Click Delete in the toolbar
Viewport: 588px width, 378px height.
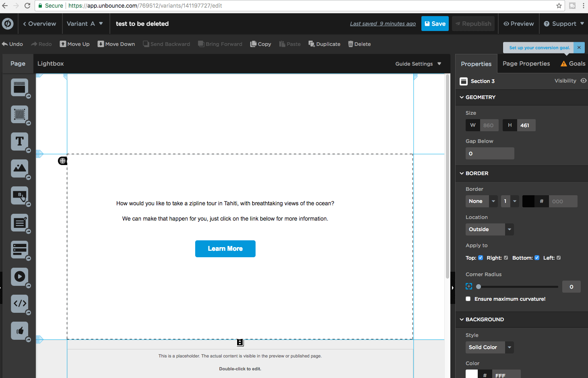click(x=359, y=44)
